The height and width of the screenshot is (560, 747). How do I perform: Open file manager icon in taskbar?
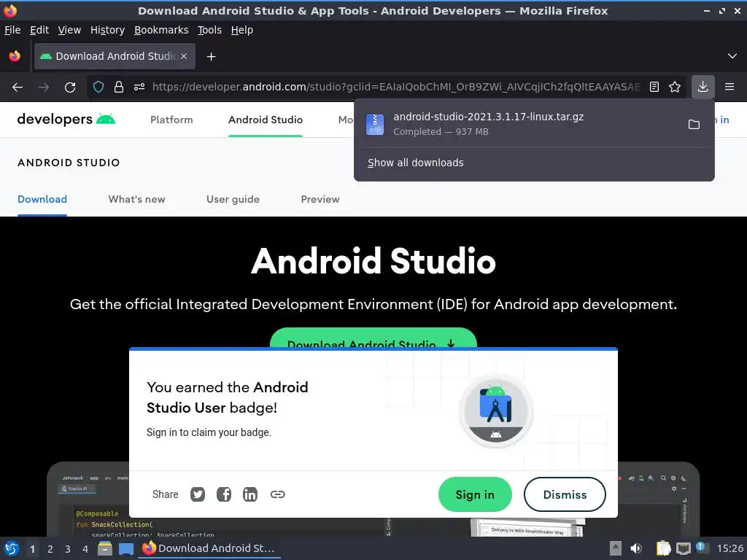tap(105, 548)
